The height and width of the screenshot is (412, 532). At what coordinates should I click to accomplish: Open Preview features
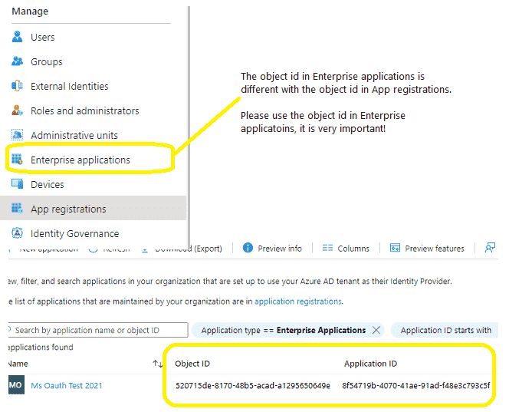(427, 249)
